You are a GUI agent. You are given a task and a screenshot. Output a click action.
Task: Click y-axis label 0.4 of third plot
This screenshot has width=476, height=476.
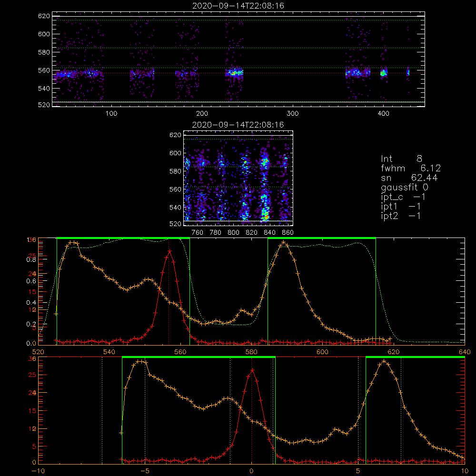coord(31,302)
